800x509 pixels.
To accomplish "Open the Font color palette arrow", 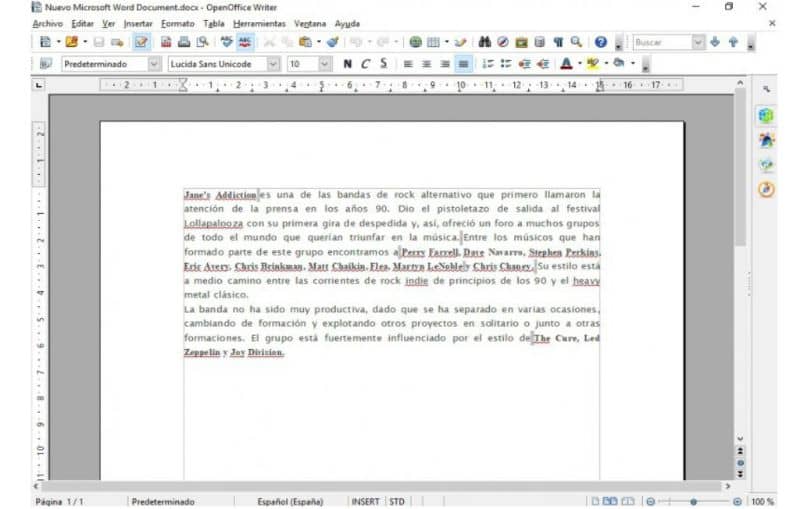I will click(x=579, y=64).
